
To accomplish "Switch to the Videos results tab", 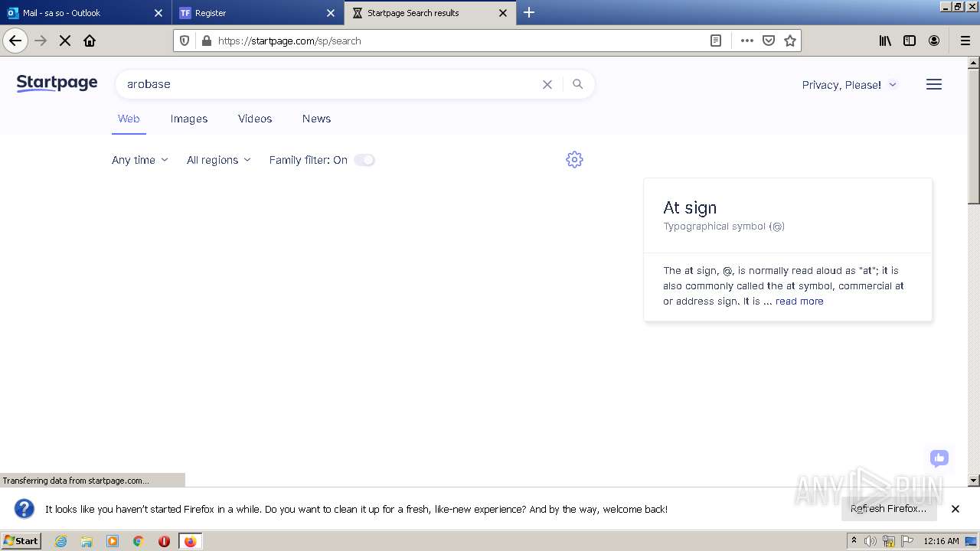I will pos(255,119).
